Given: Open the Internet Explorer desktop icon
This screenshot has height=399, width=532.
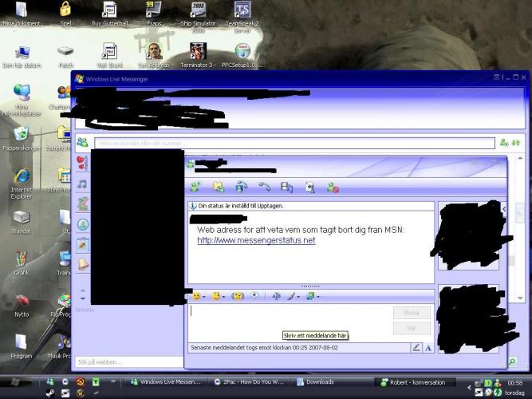Looking at the screenshot, I should (x=22, y=184).
